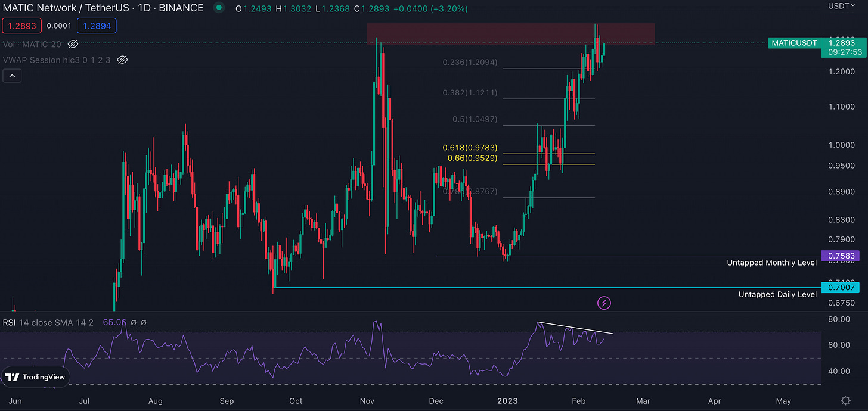This screenshot has height=411, width=868.
Task: Show the hidden VWAP Session indicator
Action: [x=122, y=60]
